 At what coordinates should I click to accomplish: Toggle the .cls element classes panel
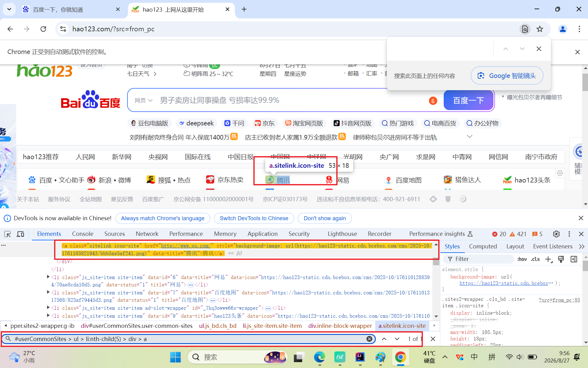coord(535,259)
